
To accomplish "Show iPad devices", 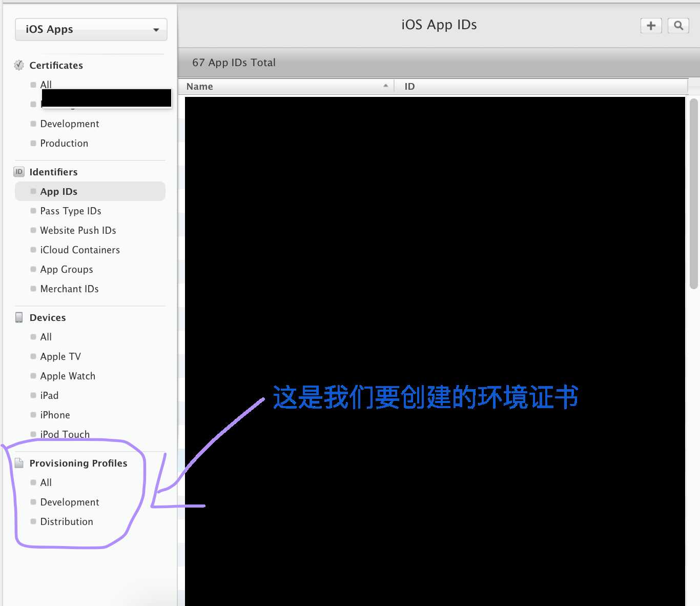I will 49,395.
